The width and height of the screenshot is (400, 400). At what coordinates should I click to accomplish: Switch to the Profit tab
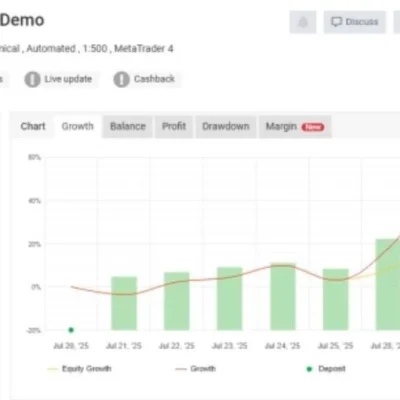(174, 126)
